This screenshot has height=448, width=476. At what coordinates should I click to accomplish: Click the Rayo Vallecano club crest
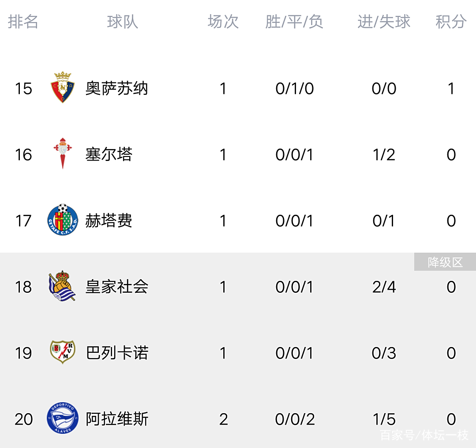coord(63,352)
